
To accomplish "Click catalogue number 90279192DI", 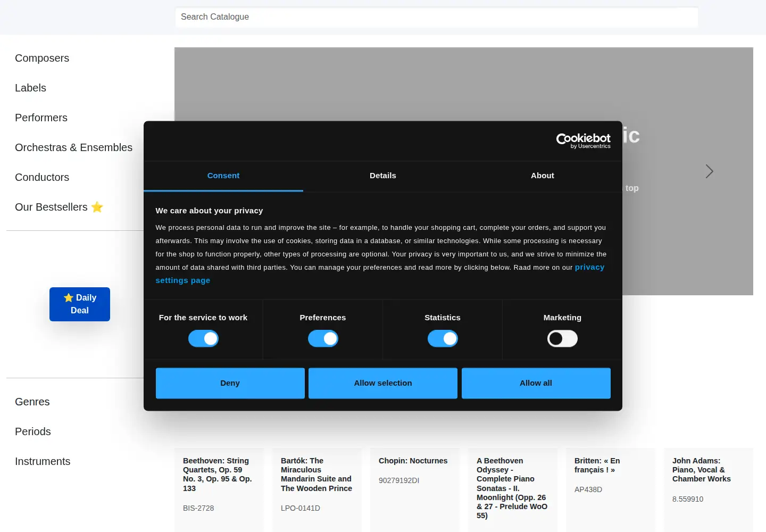I will point(399,480).
